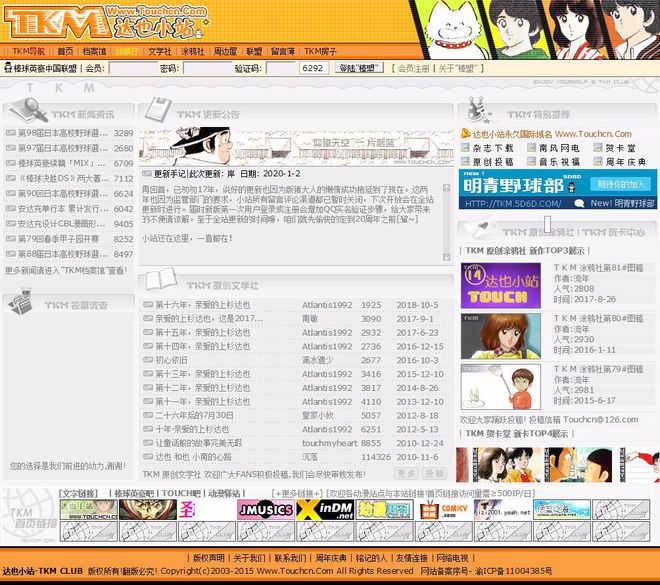Click the icon beside 杂志下载
Screen dimensions: 660x585
465,147
